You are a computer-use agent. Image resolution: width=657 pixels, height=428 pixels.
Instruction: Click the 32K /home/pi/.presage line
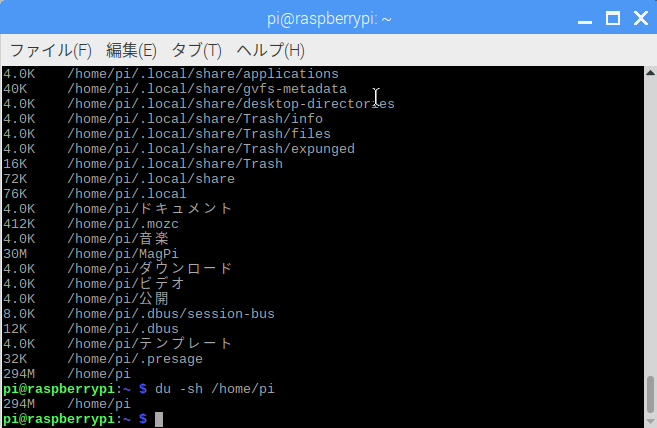pyautogui.click(x=103, y=359)
